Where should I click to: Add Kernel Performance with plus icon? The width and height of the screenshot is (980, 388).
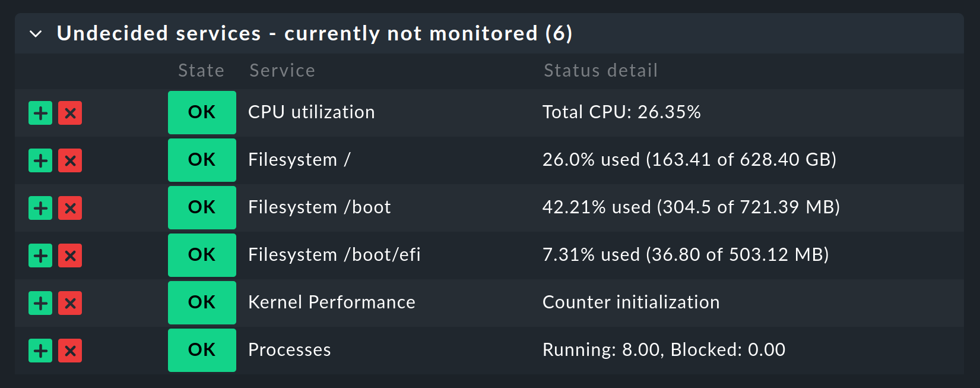pyautogui.click(x=40, y=303)
